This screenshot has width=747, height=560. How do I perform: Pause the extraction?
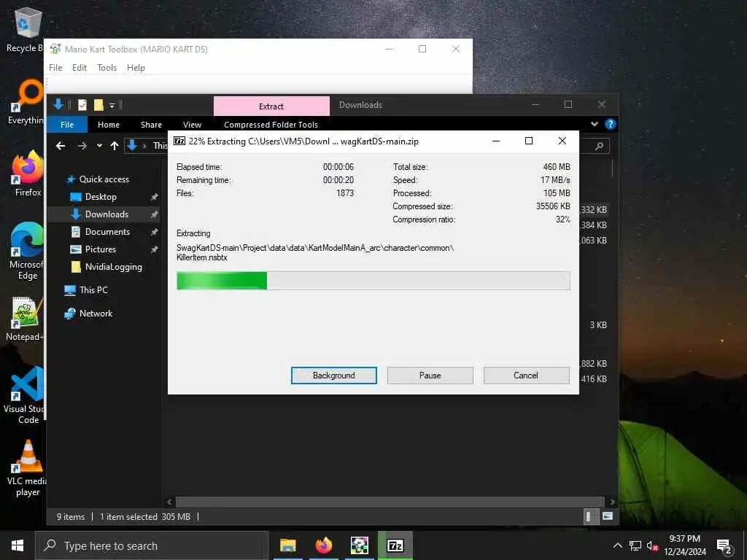(430, 376)
